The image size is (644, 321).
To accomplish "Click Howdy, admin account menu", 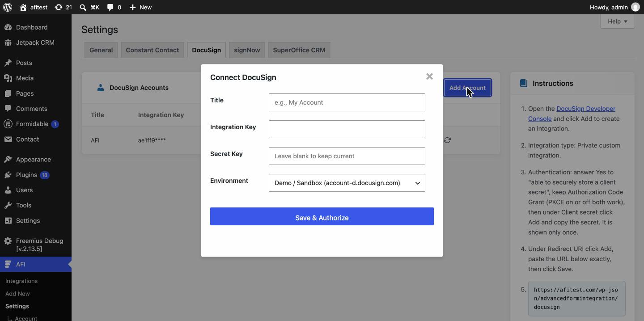I will (x=614, y=7).
